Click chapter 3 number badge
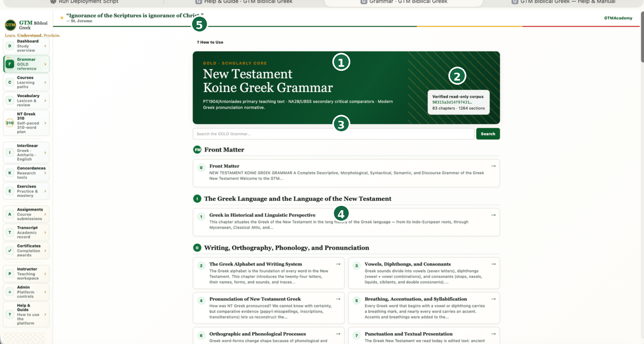 click(x=357, y=266)
